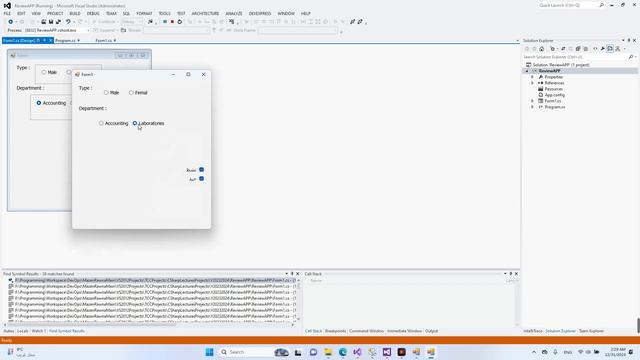Click the Home icon in Solution Explorer
The width and height of the screenshot is (640, 360).
point(542,49)
